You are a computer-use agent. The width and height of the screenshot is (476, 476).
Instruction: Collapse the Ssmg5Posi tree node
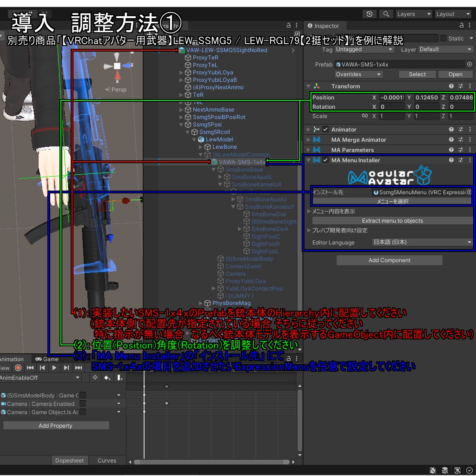click(181, 125)
